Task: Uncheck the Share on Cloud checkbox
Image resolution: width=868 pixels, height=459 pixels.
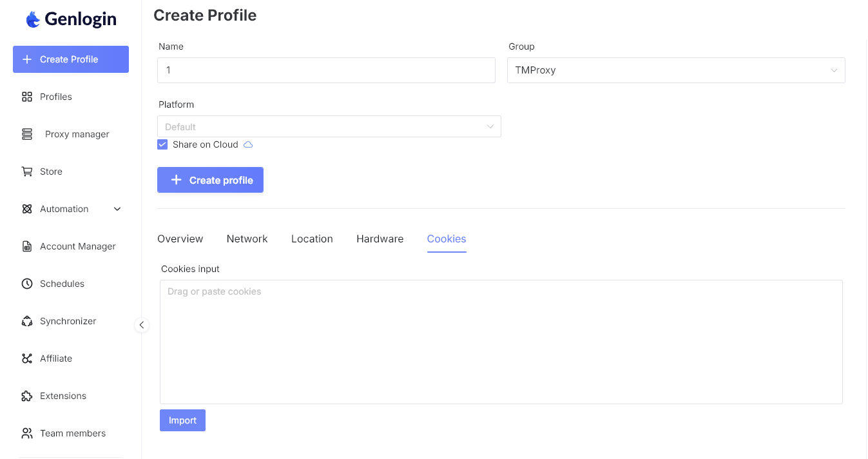Action: pyautogui.click(x=162, y=144)
